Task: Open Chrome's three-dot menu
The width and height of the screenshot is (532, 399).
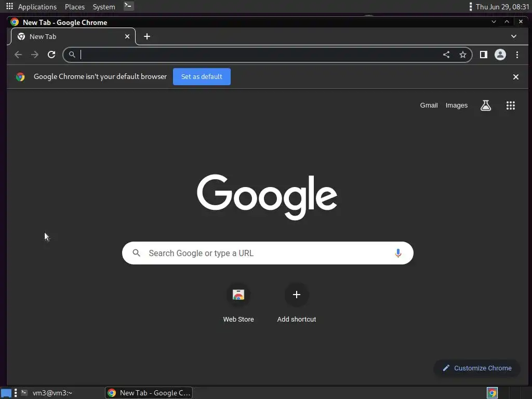Action: [x=517, y=55]
